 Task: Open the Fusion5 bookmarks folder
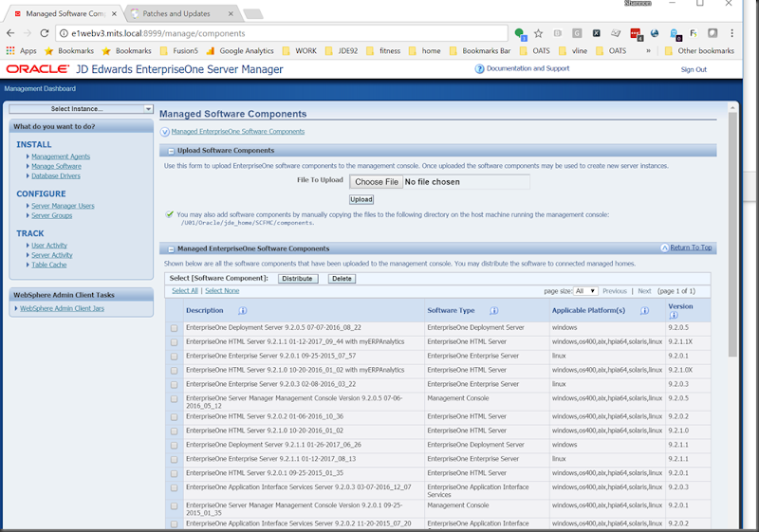click(x=179, y=51)
